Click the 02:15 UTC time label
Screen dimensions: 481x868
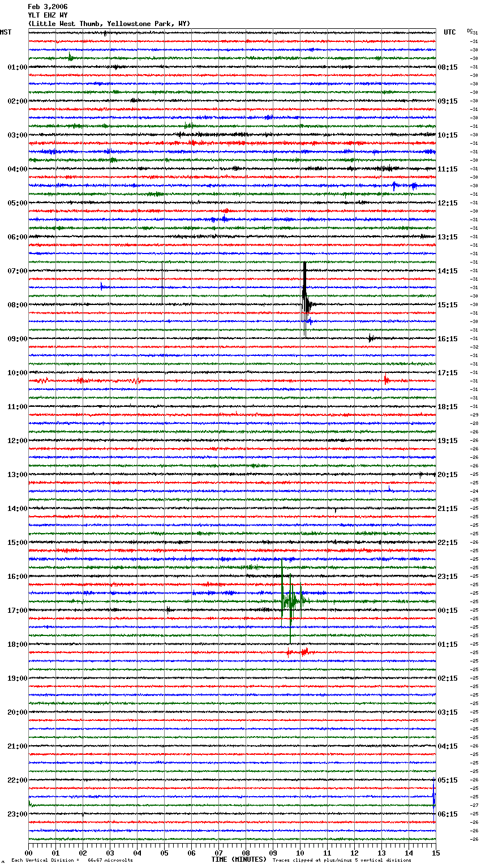point(448,678)
